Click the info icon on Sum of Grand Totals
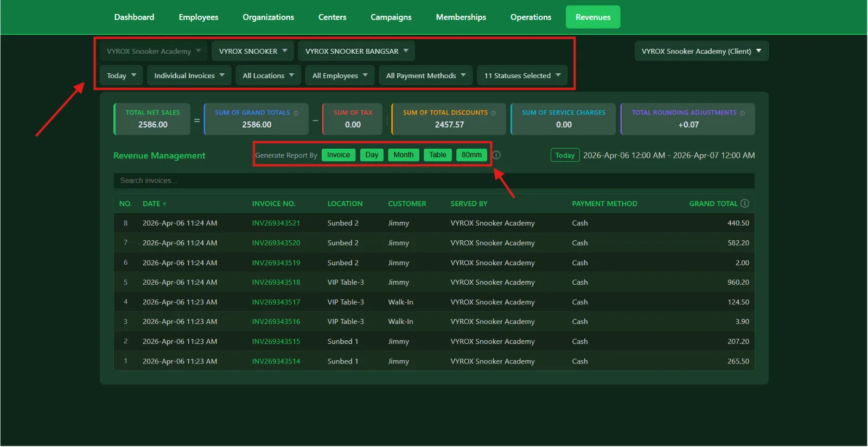Screen dimensions: 868x447 click(x=296, y=113)
